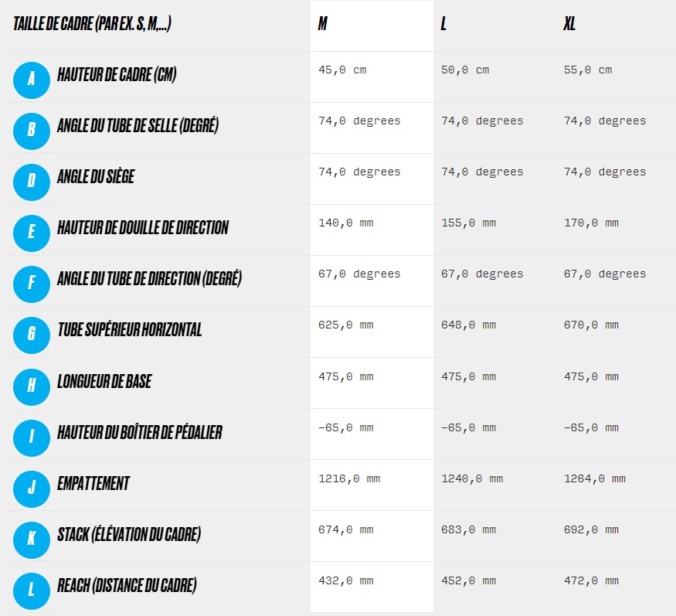Screen dimensions: 676x616
Task: Select the XL frame size column header
Action: pyautogui.click(x=569, y=23)
